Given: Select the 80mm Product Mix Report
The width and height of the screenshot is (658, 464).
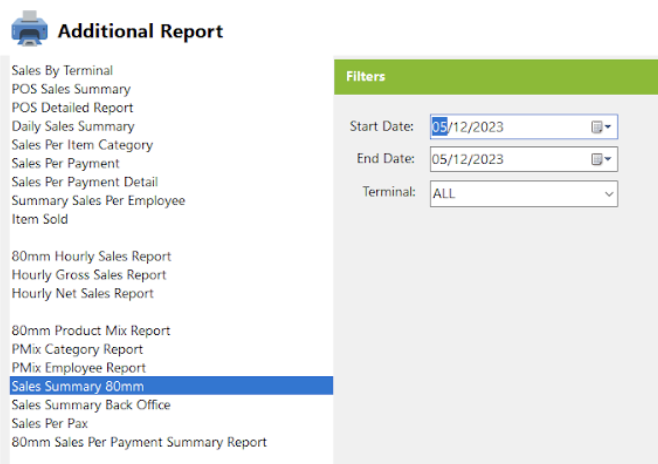Looking at the screenshot, I should (91, 331).
